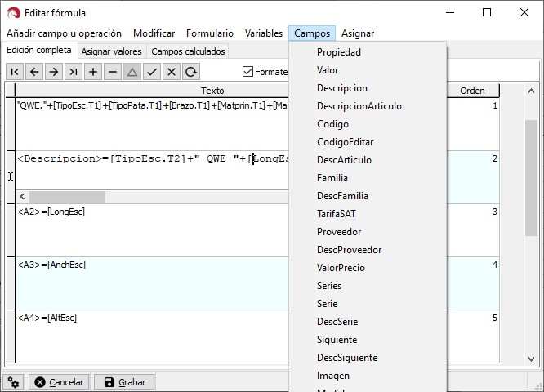Select the <A2>=[LongEsc] row
Image resolution: width=544 pixels, height=392 pixels.
point(153,230)
